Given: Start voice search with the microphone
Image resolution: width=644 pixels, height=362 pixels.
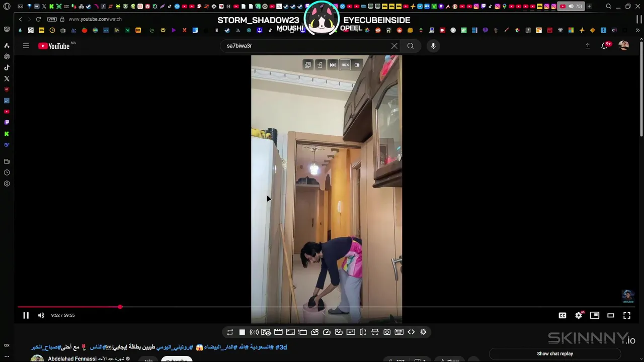Looking at the screenshot, I should point(433,46).
